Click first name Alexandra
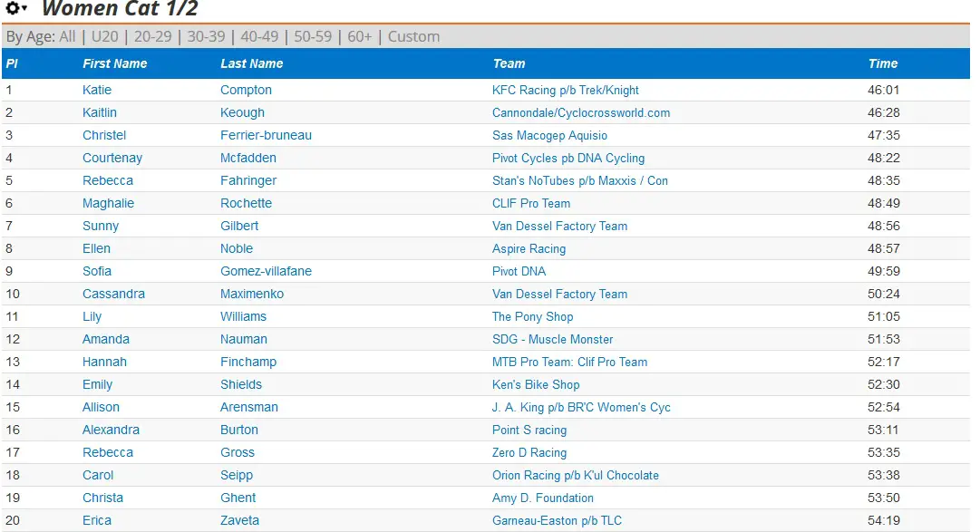The height and width of the screenshot is (532, 980). click(x=111, y=430)
